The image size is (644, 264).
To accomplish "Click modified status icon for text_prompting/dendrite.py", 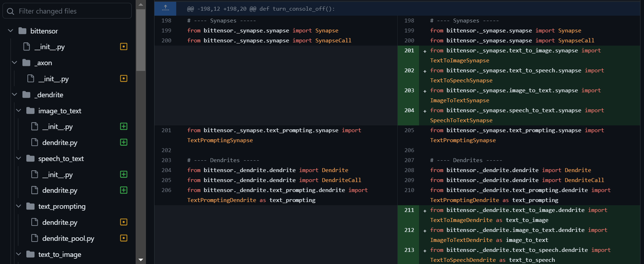I will pos(124,223).
